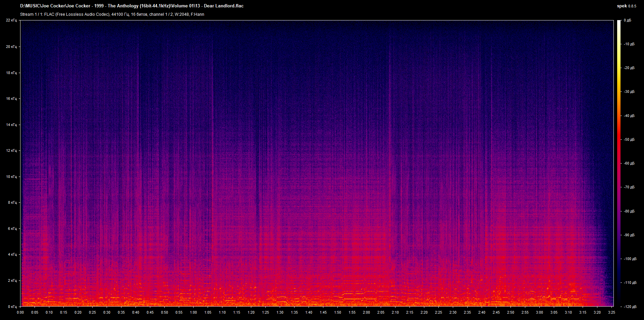Click the -120 дБ level scale label

[x=630, y=307]
